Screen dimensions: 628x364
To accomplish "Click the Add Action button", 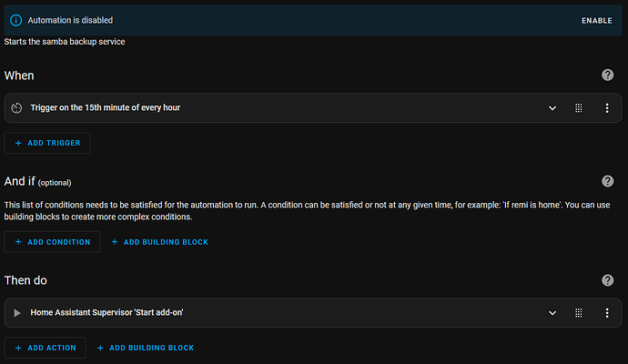I will click(46, 348).
